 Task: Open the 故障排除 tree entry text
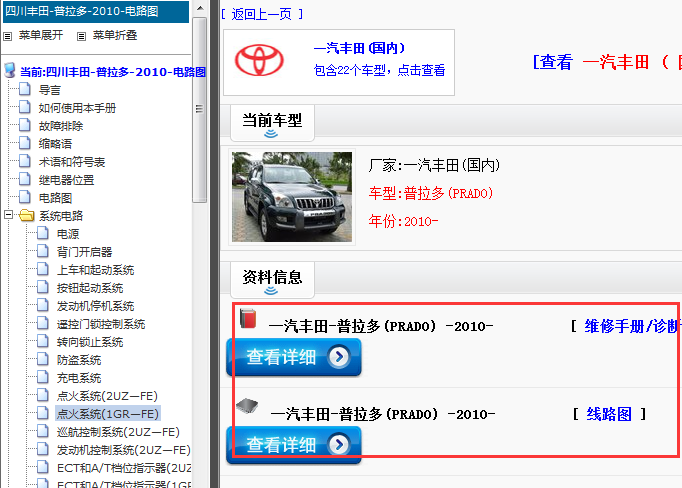tap(61, 126)
